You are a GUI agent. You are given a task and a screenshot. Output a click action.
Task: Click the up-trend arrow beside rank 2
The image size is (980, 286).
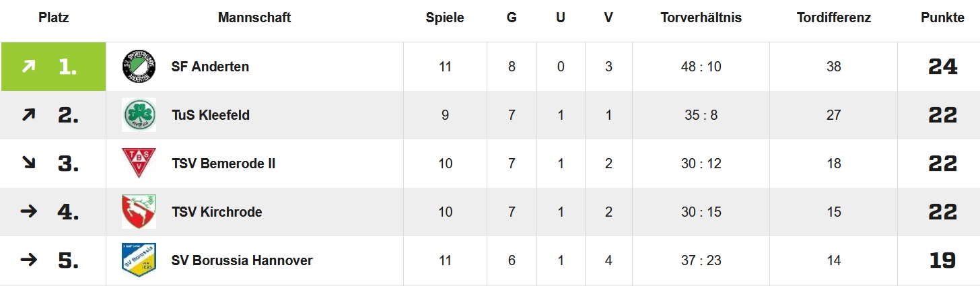click(x=28, y=115)
